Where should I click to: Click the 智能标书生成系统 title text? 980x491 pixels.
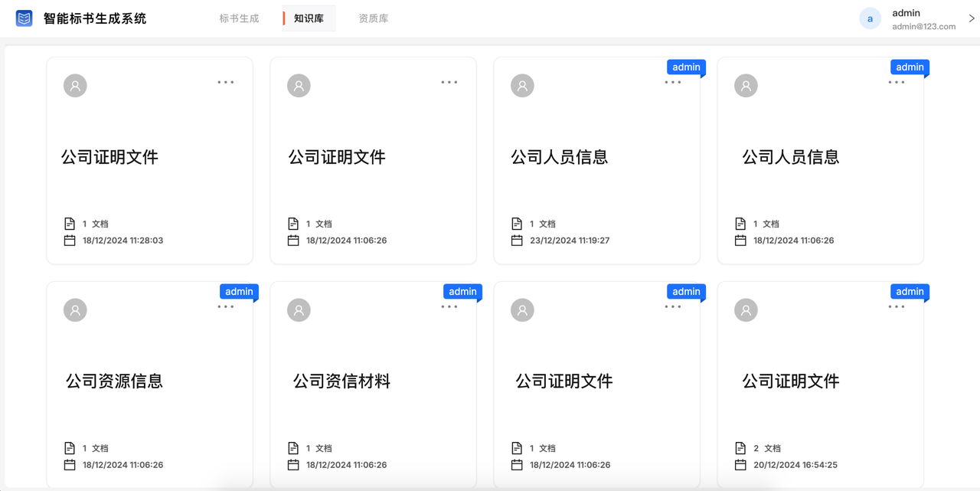point(95,18)
